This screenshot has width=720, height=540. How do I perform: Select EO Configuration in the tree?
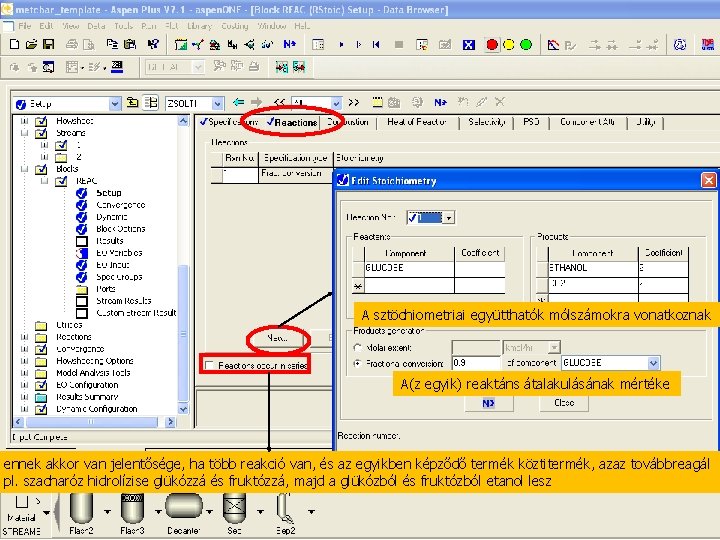(x=87, y=385)
